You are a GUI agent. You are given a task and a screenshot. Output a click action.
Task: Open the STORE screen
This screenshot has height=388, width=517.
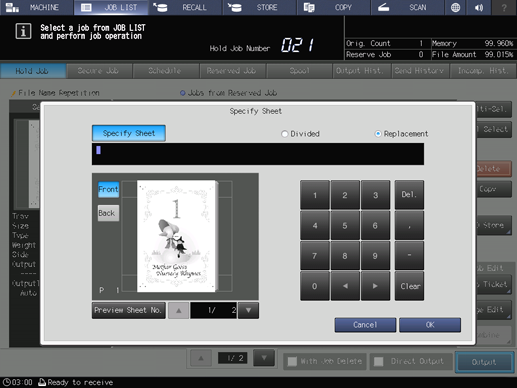click(260, 7)
